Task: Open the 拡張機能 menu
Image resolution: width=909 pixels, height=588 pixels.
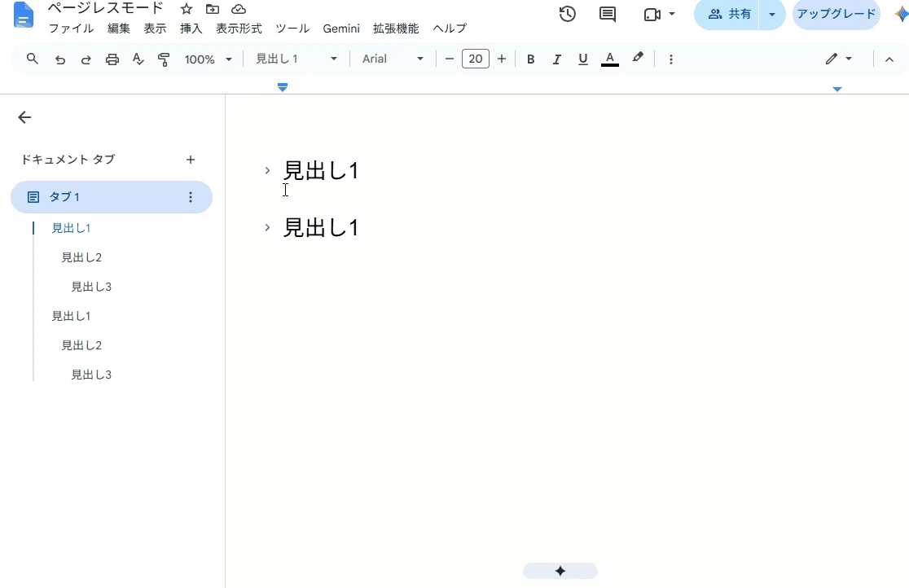Action: pos(396,29)
